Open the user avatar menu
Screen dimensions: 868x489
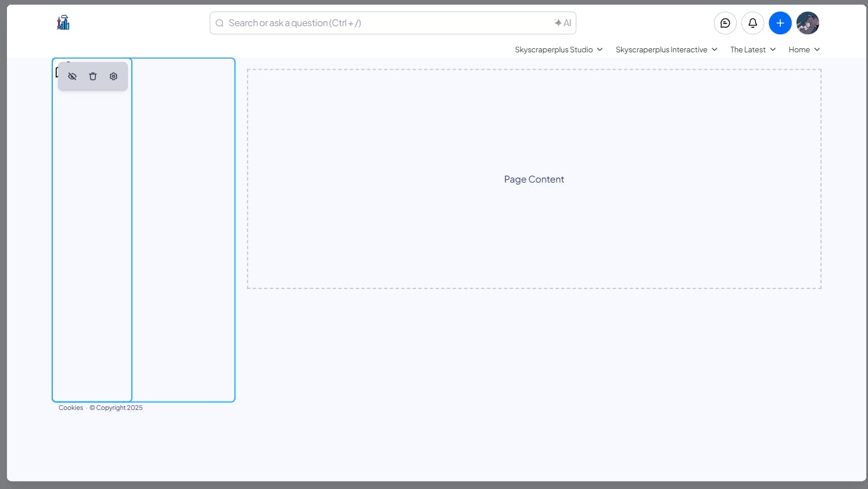[x=808, y=23]
